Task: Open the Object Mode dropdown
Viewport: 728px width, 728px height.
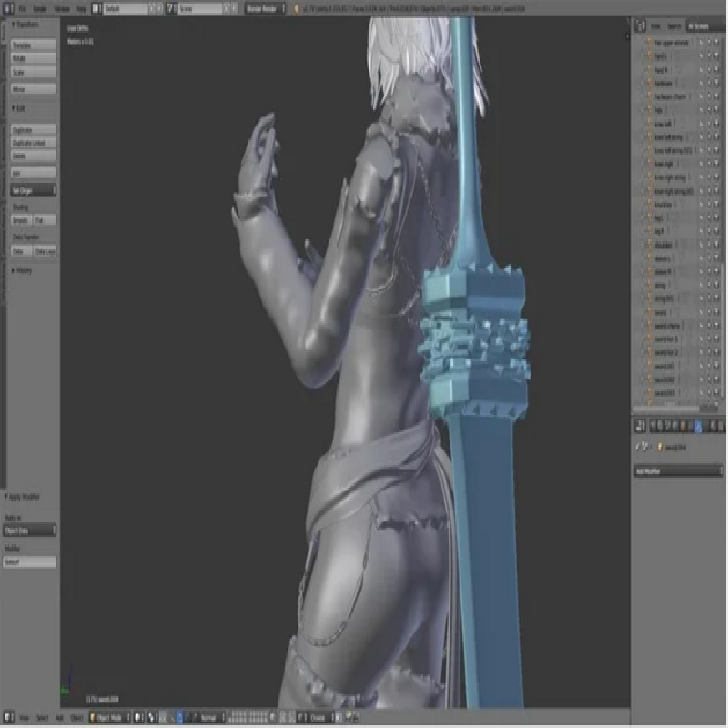Action: pos(110,717)
